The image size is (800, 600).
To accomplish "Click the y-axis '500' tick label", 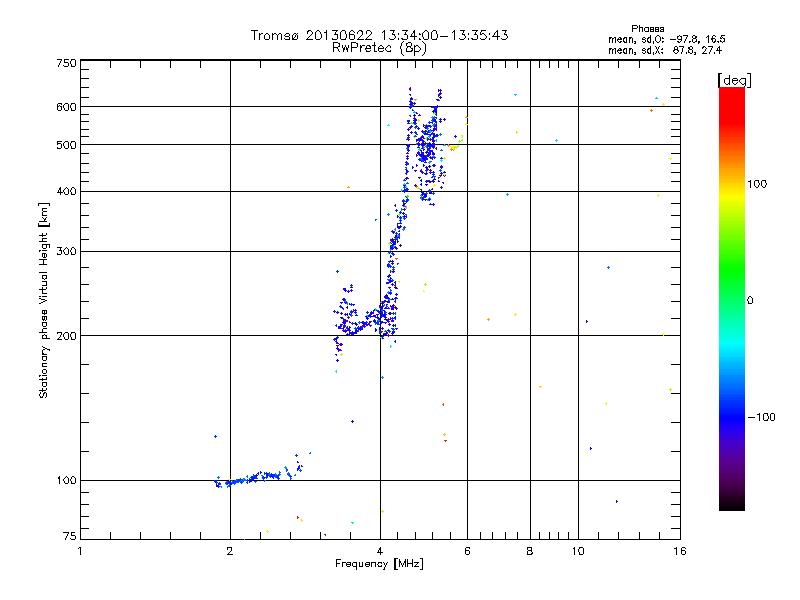I will click(67, 145).
